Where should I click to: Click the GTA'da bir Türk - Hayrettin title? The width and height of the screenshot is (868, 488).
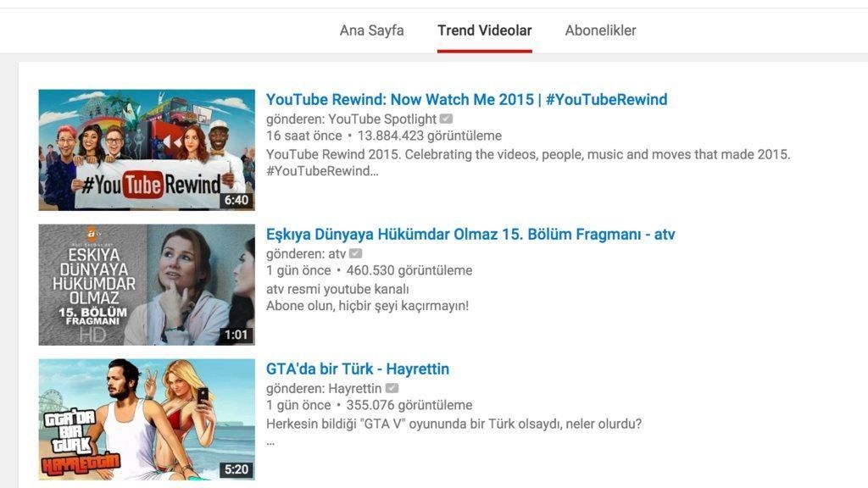coord(357,369)
